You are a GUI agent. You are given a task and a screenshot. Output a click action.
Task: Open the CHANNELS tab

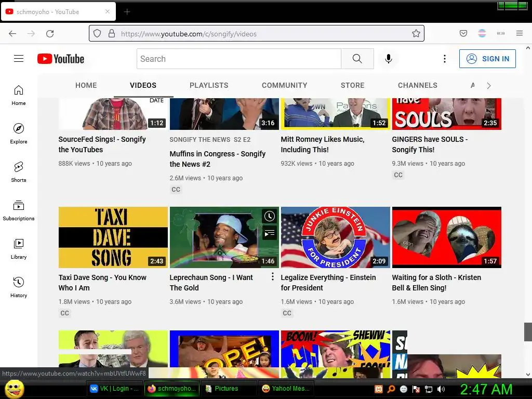click(x=418, y=85)
